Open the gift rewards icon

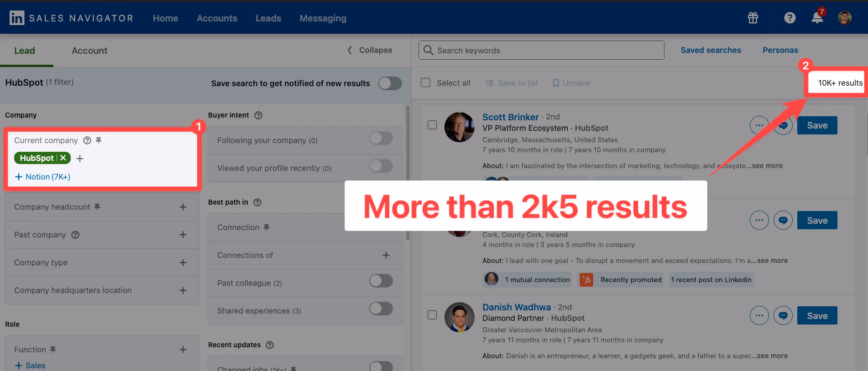pos(753,18)
